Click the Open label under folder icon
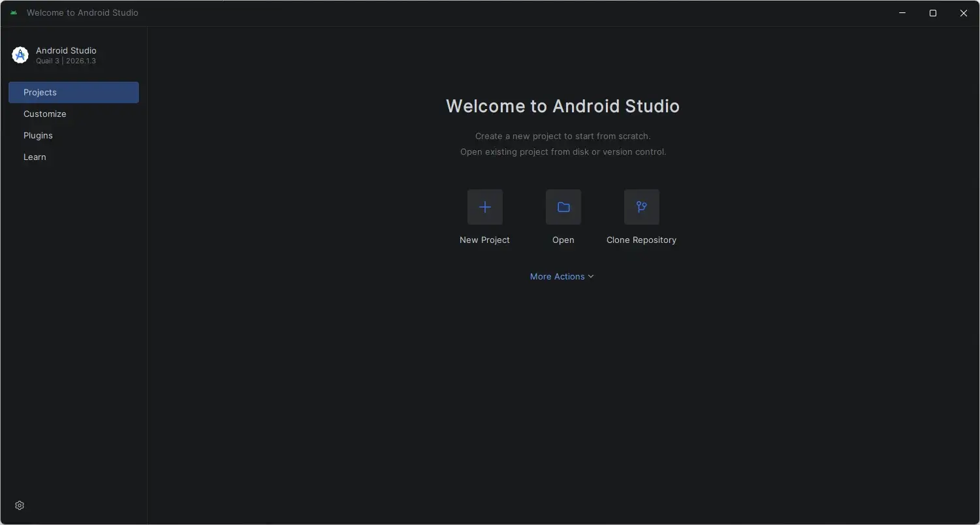This screenshot has width=980, height=525. 563,240
